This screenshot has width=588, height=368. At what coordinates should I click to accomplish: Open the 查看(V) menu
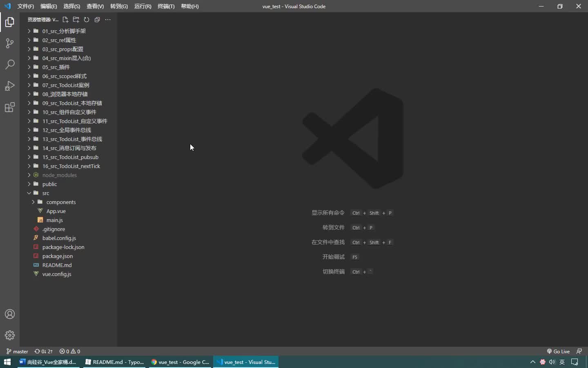(95, 6)
